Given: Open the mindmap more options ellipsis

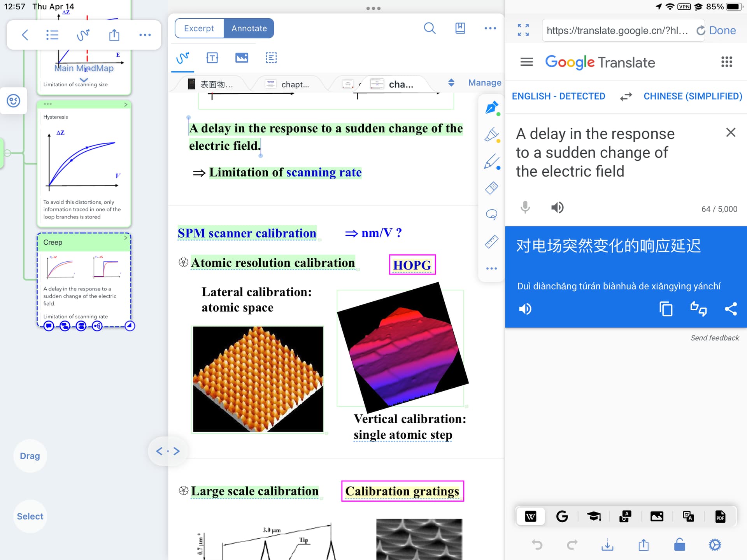Looking at the screenshot, I should (145, 35).
